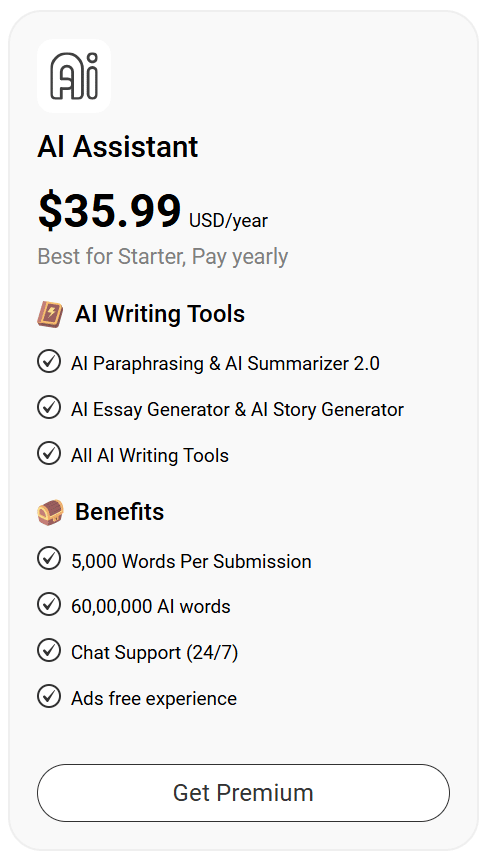Click the Best for Starter, Pay yearly subtitle
This screenshot has height=862, width=488.
(163, 257)
